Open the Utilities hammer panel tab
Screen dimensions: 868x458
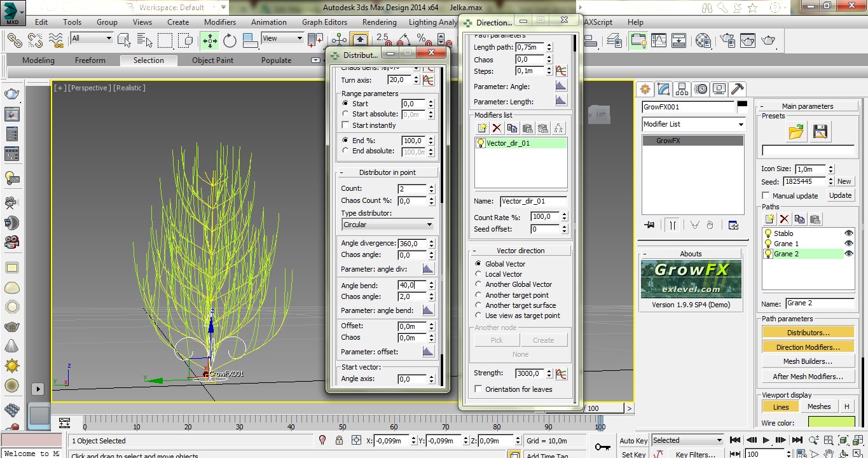738,89
